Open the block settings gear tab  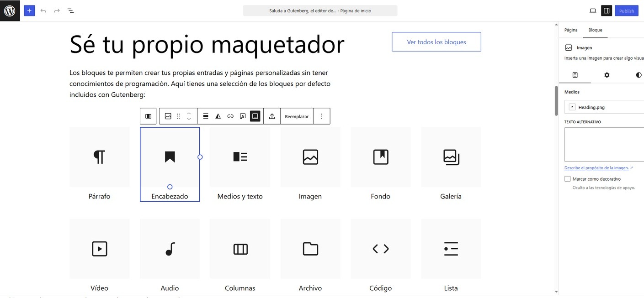coord(607,75)
